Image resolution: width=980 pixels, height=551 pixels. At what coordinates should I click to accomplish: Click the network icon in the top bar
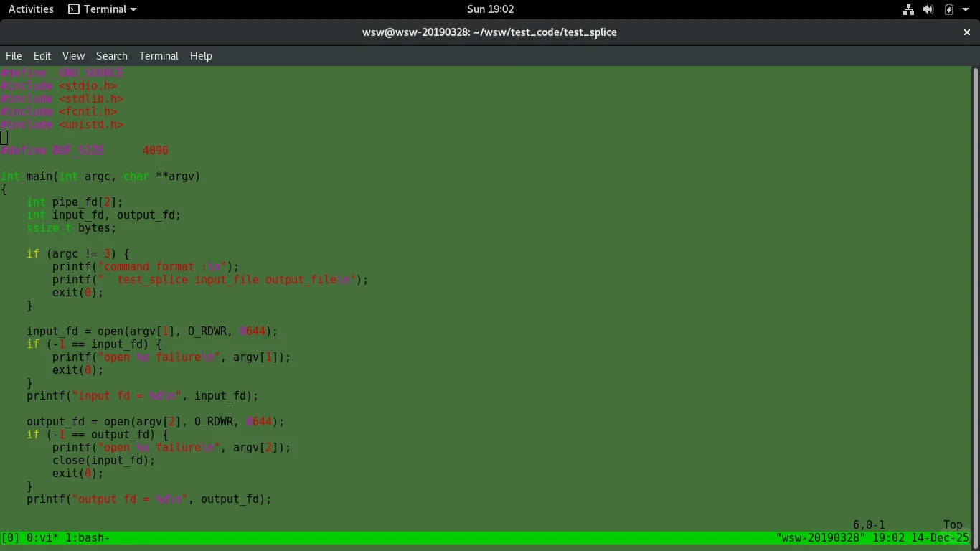pyautogui.click(x=908, y=9)
